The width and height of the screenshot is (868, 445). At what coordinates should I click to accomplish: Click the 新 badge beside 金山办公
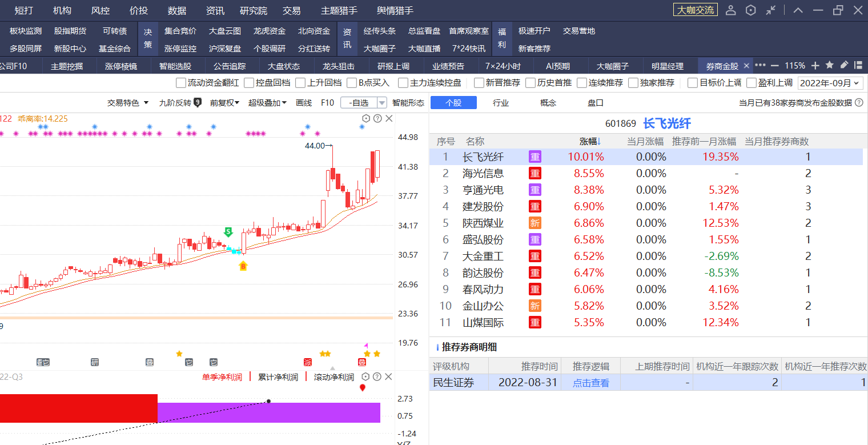(x=535, y=306)
